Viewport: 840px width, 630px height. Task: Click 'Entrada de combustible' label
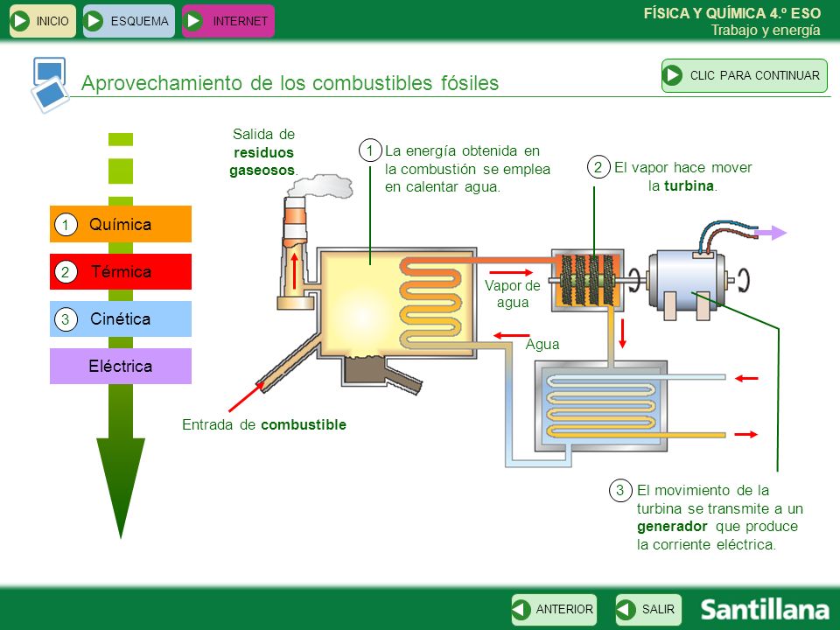(x=264, y=424)
